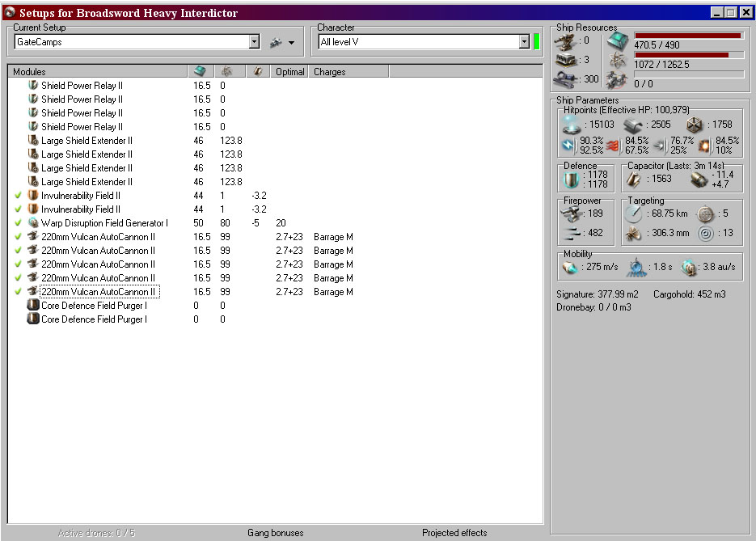Screen dimensions: 756x541
Task: Toggle checkmark of second 220mm Vulcan AutoCannon II
Action: click(19, 251)
